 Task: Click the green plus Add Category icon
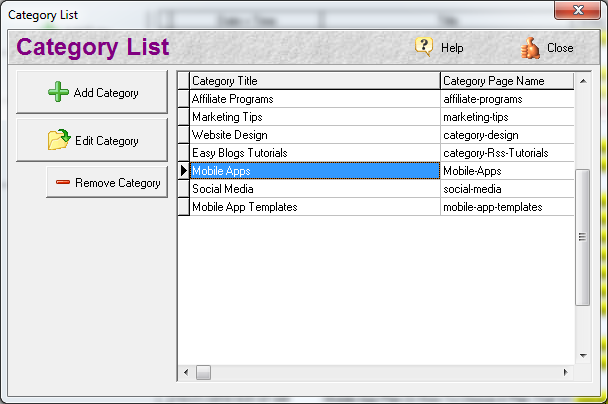58,92
